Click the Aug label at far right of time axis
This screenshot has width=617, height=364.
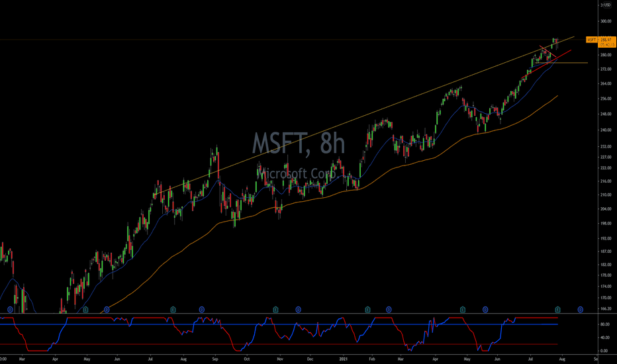562,359
